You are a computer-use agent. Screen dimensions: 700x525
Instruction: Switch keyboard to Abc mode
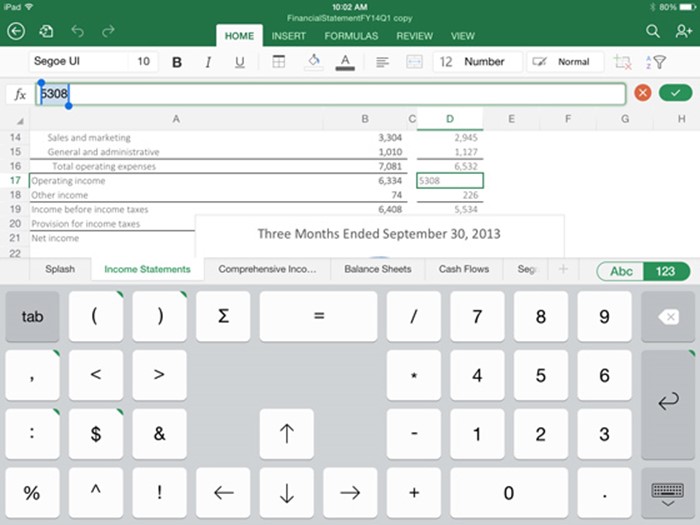pos(621,271)
